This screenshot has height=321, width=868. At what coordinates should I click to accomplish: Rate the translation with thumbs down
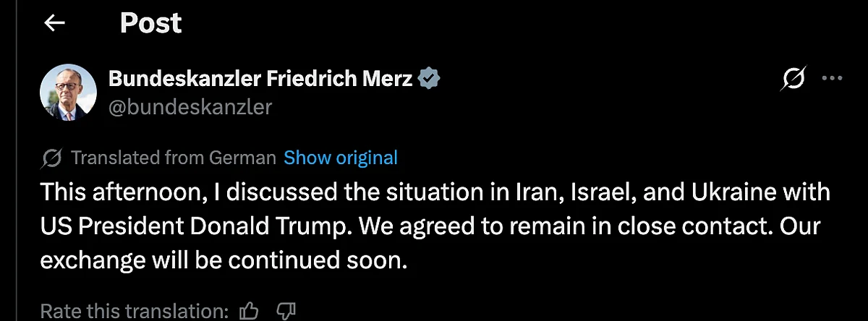[x=286, y=311]
